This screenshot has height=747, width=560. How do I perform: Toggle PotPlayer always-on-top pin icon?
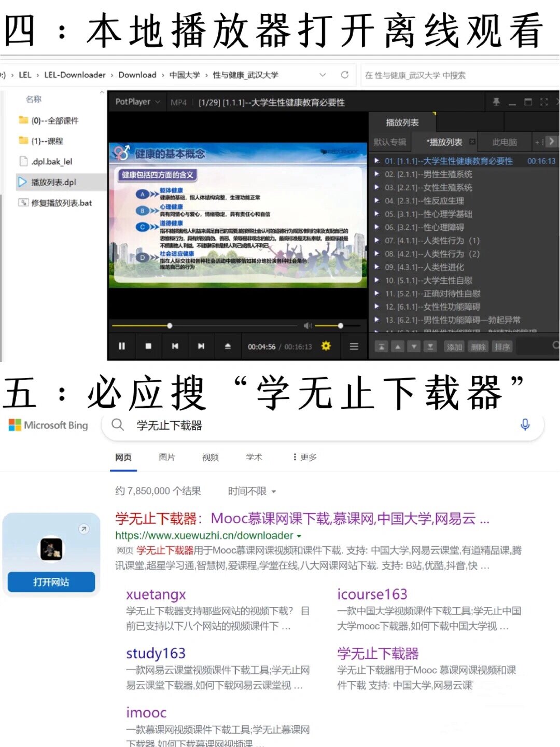pyautogui.click(x=496, y=102)
